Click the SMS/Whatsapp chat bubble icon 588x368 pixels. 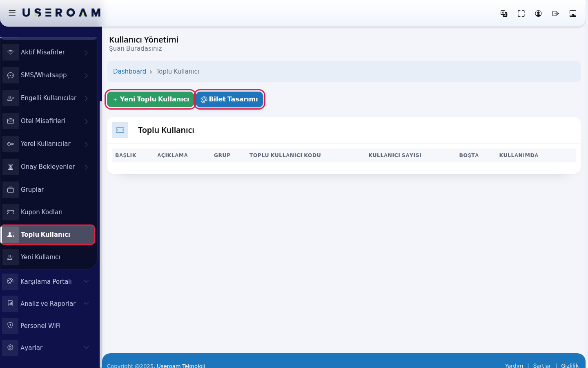click(x=11, y=75)
